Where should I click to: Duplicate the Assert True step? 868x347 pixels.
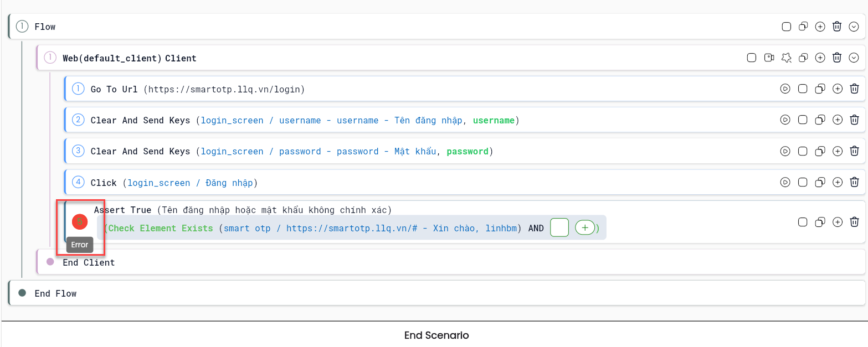pos(820,222)
